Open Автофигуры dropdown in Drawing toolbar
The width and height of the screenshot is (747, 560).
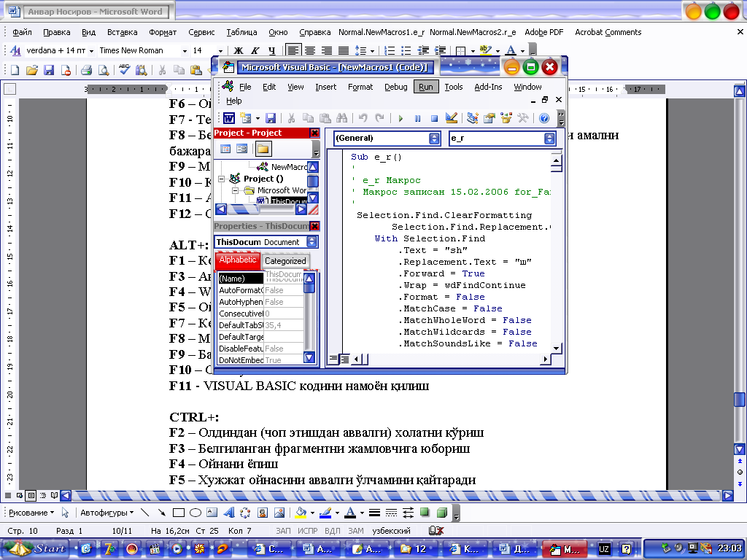click(x=107, y=513)
